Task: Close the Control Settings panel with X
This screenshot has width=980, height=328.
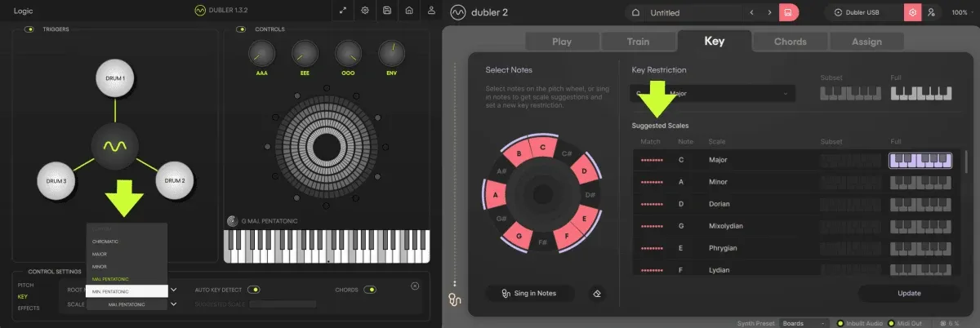Action: pos(415,286)
